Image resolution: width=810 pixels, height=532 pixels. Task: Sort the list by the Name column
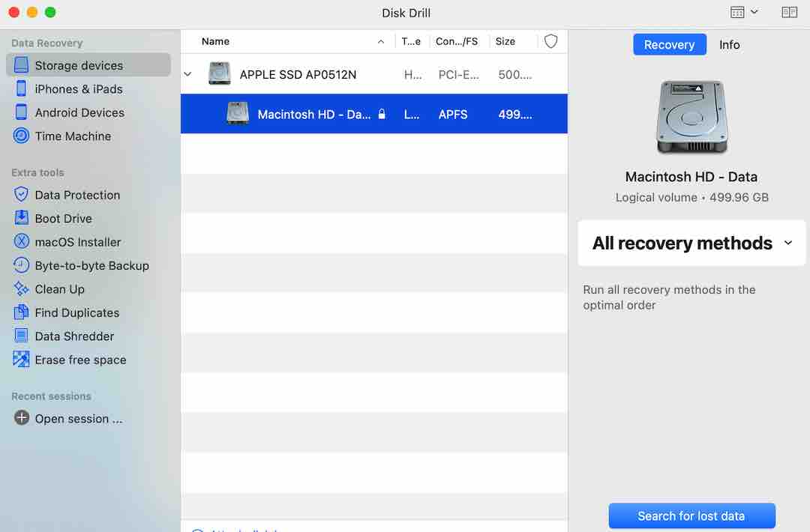tap(214, 41)
